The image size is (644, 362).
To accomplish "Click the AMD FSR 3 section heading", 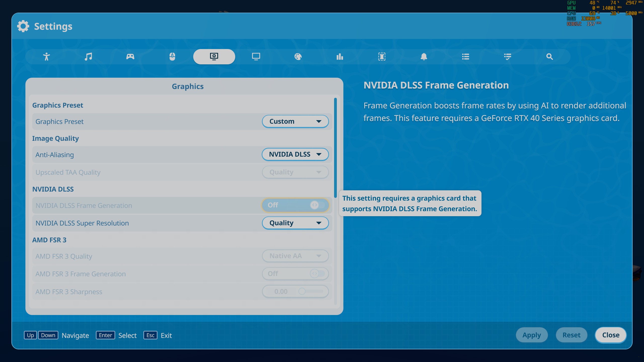I will (x=49, y=240).
